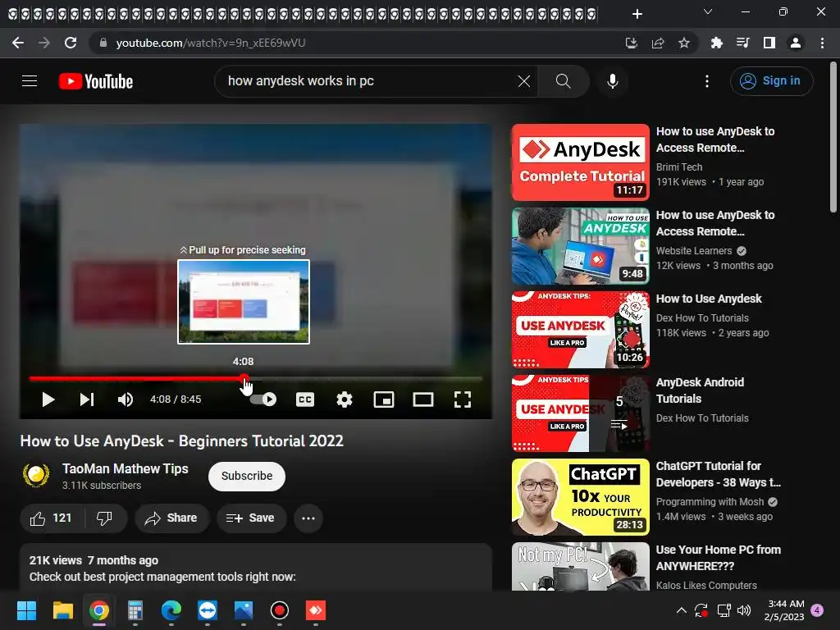Viewport: 840px width, 630px height.
Task: Open Use Your Home PC from ANYWHERE video
Action: pyautogui.click(x=581, y=567)
